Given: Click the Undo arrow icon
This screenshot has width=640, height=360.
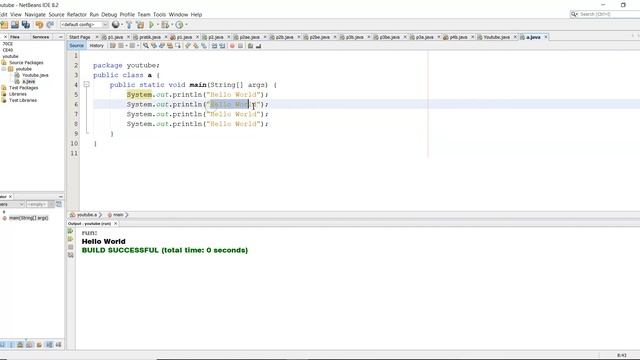Looking at the screenshot, I should click(x=39, y=25).
